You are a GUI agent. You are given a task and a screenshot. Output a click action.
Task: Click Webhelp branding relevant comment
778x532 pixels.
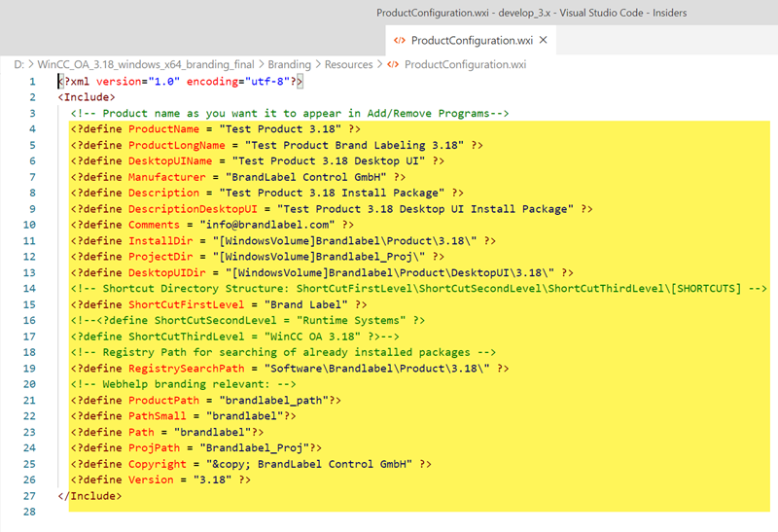183,384
